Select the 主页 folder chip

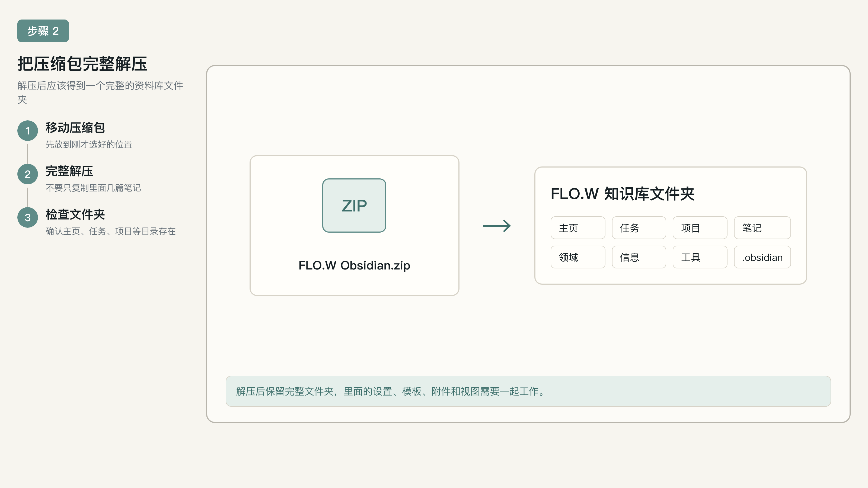(x=578, y=228)
